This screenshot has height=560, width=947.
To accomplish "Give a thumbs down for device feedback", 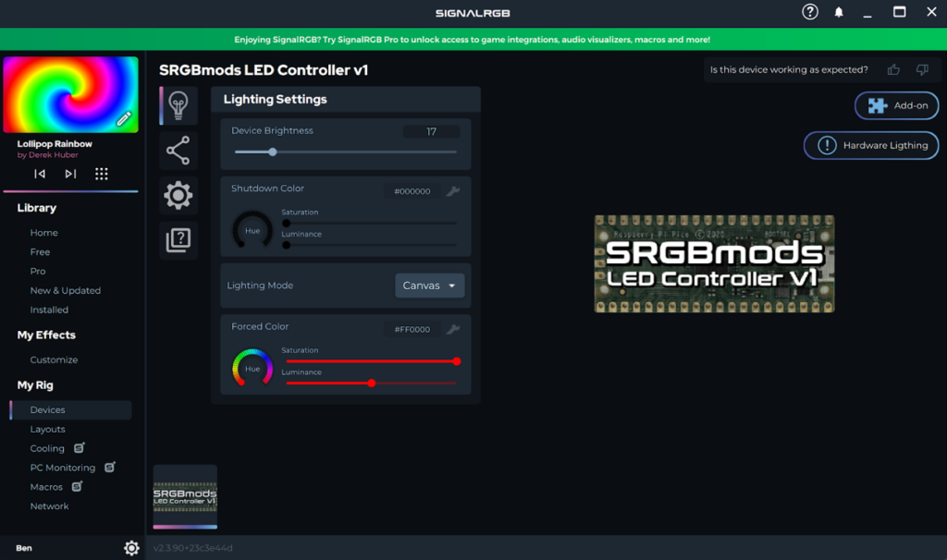I will tap(921, 69).
